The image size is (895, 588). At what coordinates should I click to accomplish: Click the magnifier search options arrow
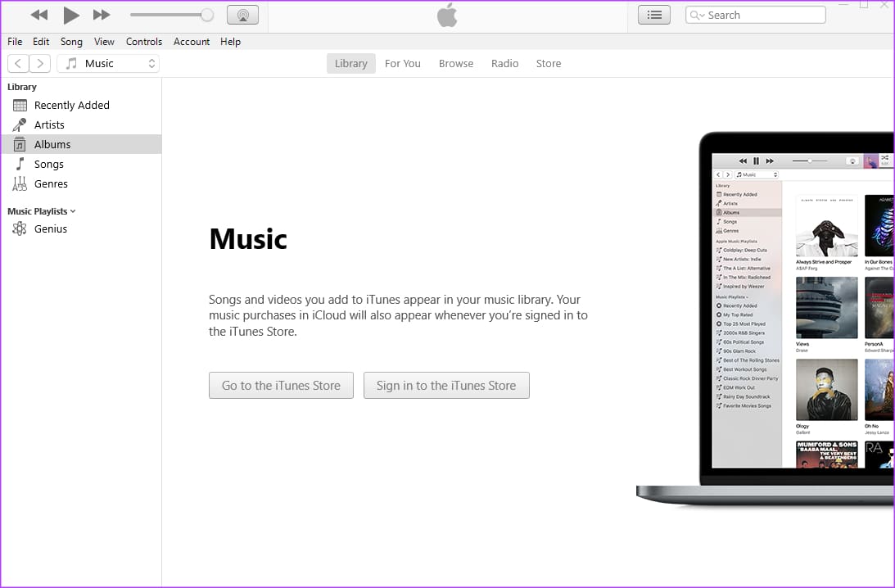pyautogui.click(x=697, y=15)
